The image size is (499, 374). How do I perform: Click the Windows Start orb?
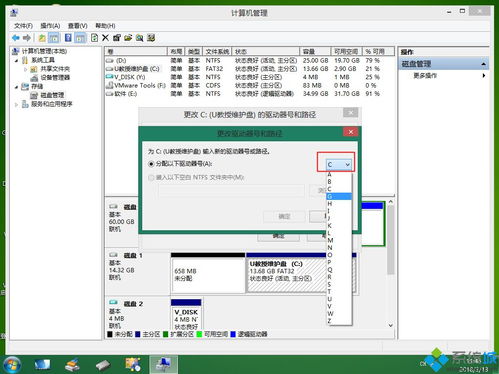[x=12, y=364]
